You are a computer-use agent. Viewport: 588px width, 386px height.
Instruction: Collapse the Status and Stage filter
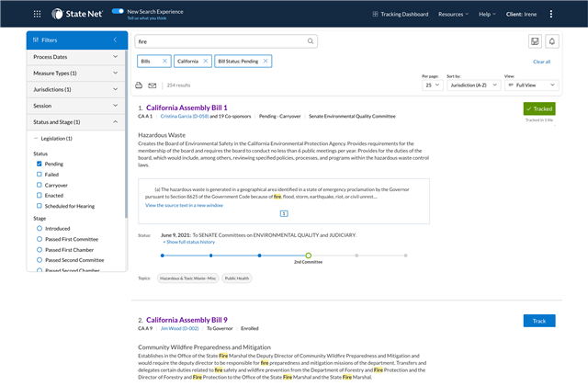tap(75, 122)
